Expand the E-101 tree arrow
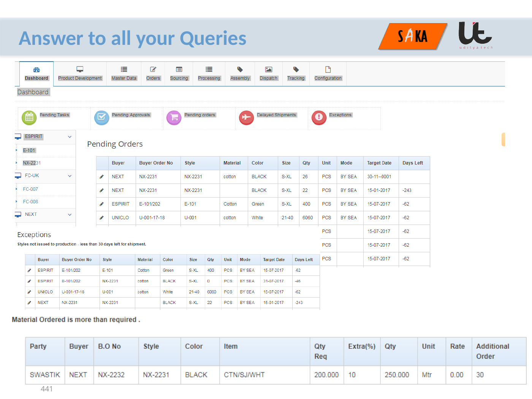This screenshot has width=532, height=399. (16, 150)
